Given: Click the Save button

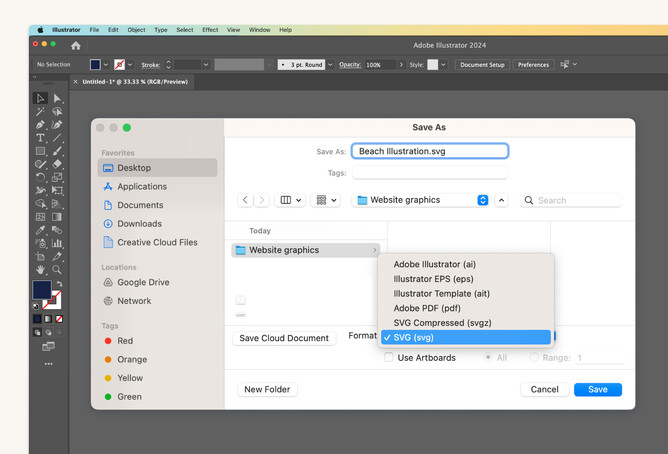Looking at the screenshot, I should point(597,389).
